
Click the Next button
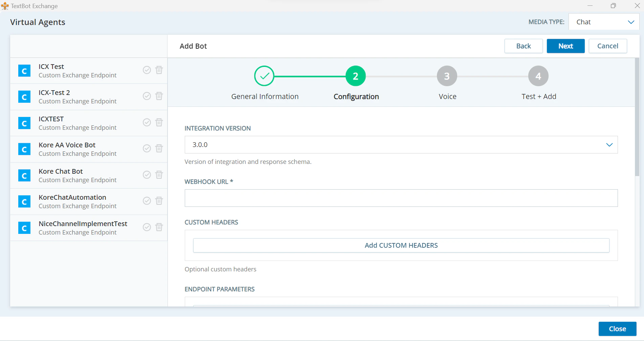(x=565, y=46)
